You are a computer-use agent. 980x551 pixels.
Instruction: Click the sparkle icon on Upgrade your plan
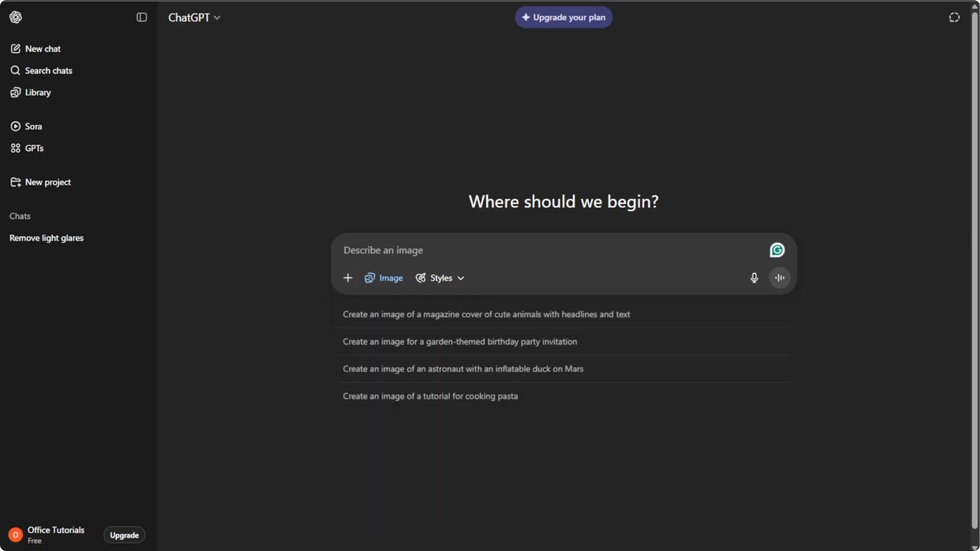coord(526,17)
